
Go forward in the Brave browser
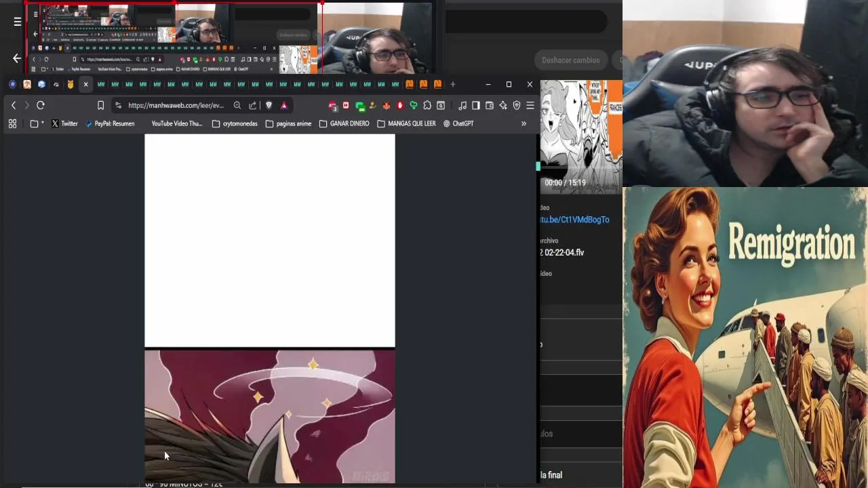coord(26,105)
